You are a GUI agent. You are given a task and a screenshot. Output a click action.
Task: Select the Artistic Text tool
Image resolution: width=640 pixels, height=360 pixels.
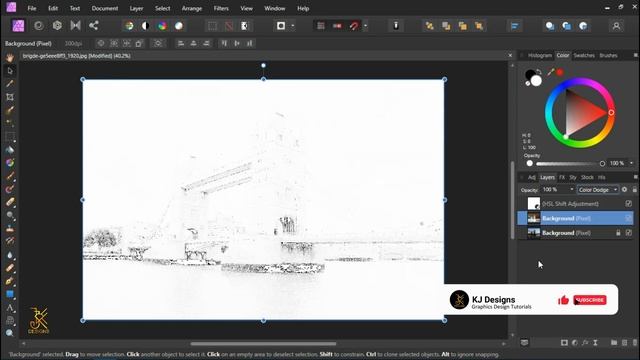click(x=10, y=308)
